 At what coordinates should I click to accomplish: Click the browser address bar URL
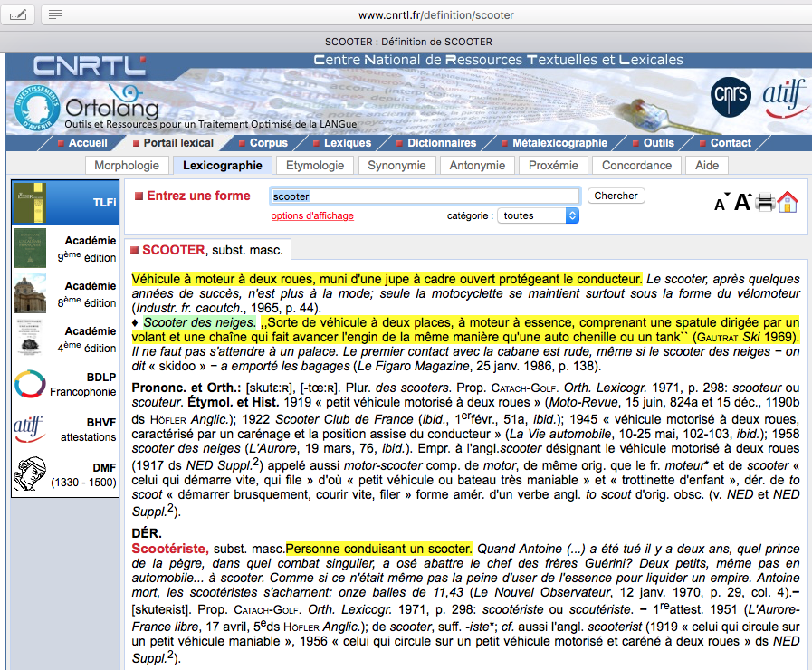tap(436, 15)
